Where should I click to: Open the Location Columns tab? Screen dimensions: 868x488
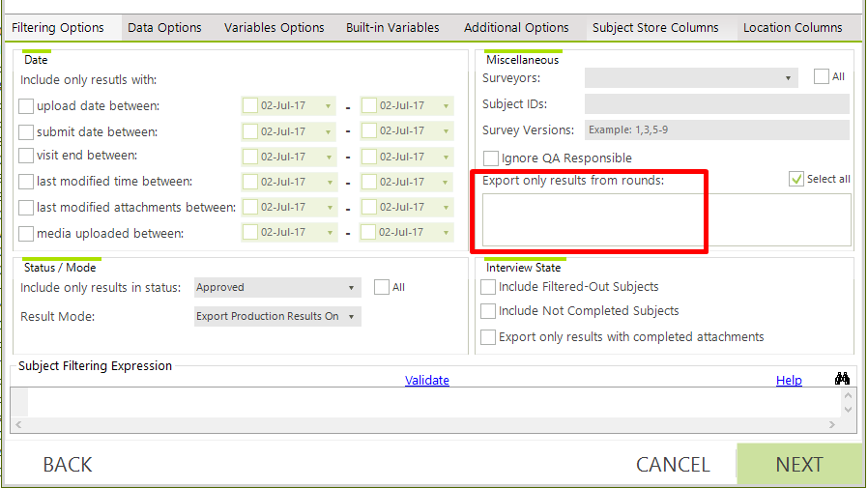(793, 28)
